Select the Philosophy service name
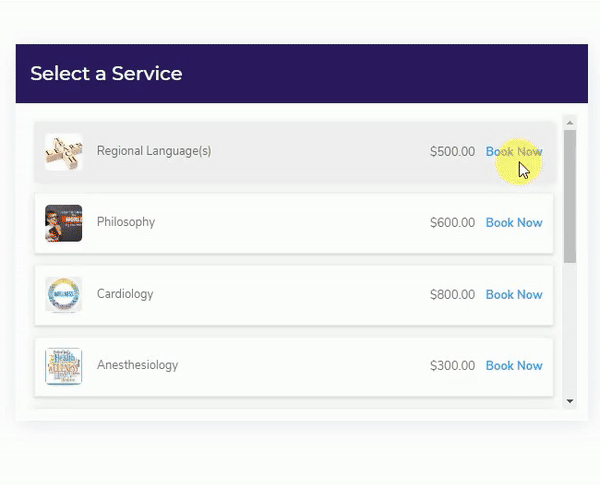 tap(126, 222)
